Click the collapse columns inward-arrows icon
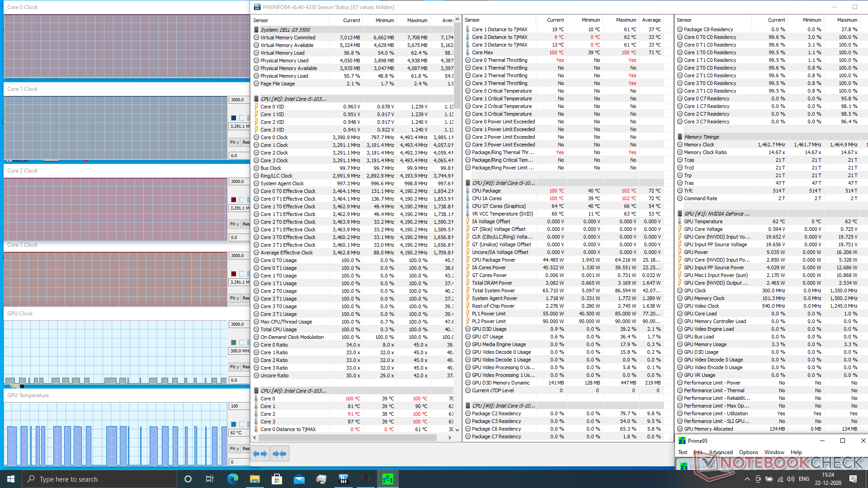Screen dimensions: 868x488 click(x=279, y=454)
